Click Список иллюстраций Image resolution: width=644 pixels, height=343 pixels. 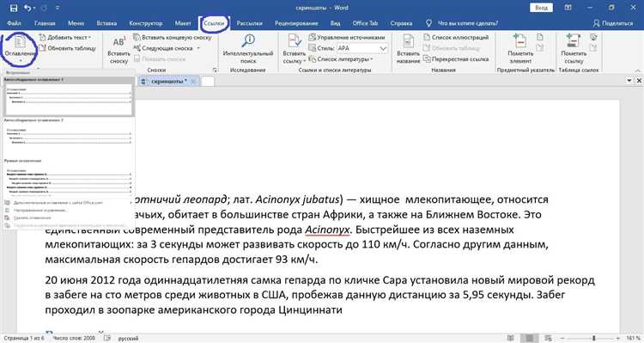456,38
